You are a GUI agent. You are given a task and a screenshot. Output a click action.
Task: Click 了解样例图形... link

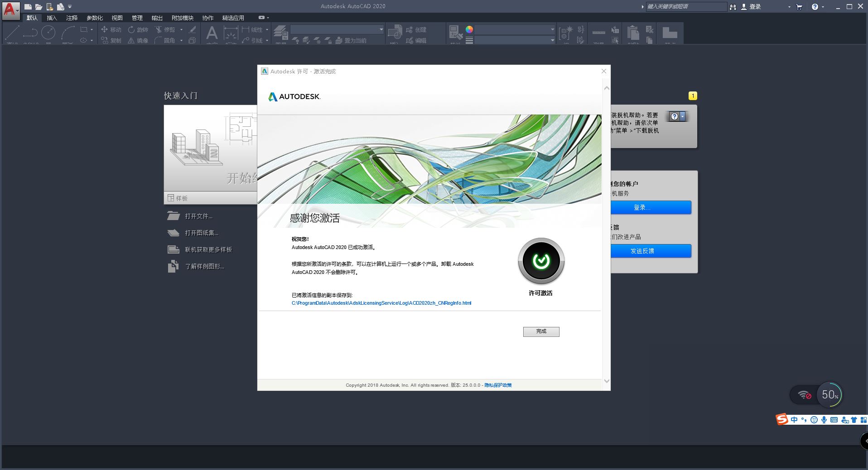click(204, 266)
